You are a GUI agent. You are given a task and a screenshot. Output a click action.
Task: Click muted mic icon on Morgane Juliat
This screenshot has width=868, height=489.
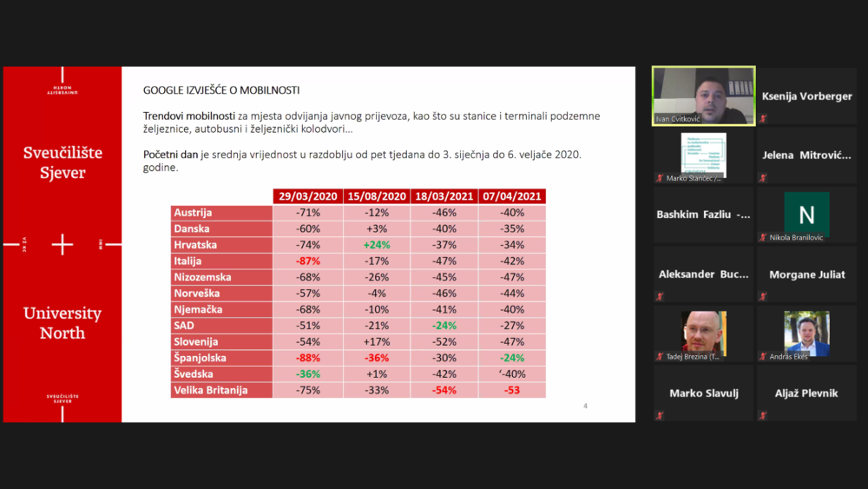763,297
